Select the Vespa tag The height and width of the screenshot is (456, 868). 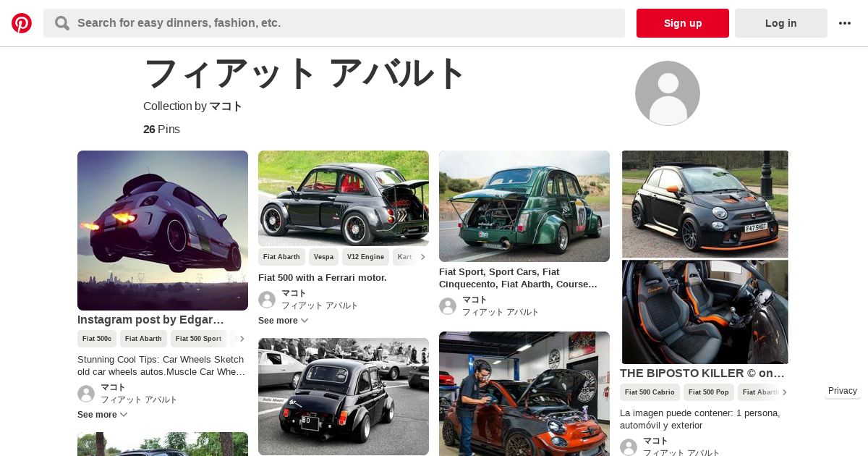323,257
